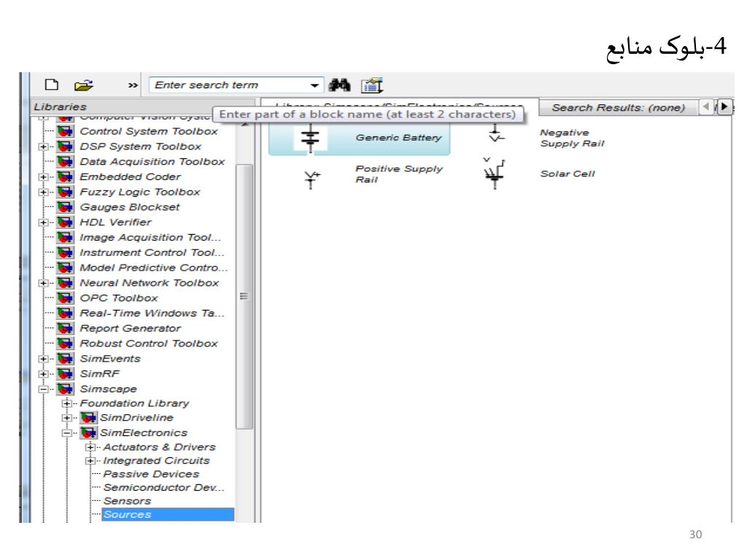Select Semiconductor Devices in the tree
This screenshot has width=747, height=560.
point(164,488)
